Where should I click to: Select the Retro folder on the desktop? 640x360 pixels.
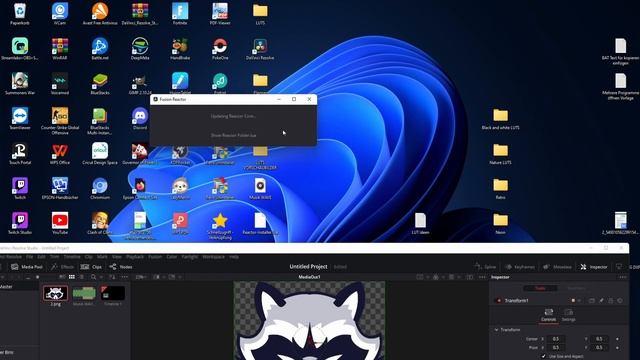500,188
